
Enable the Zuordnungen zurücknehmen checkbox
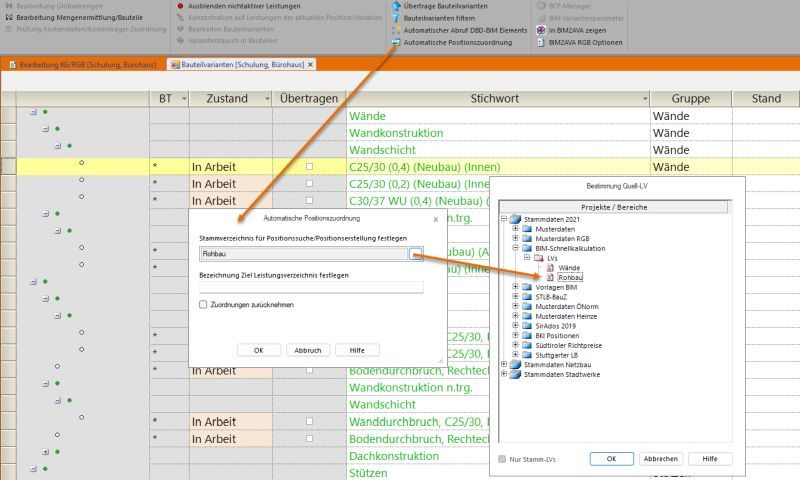tap(203, 304)
